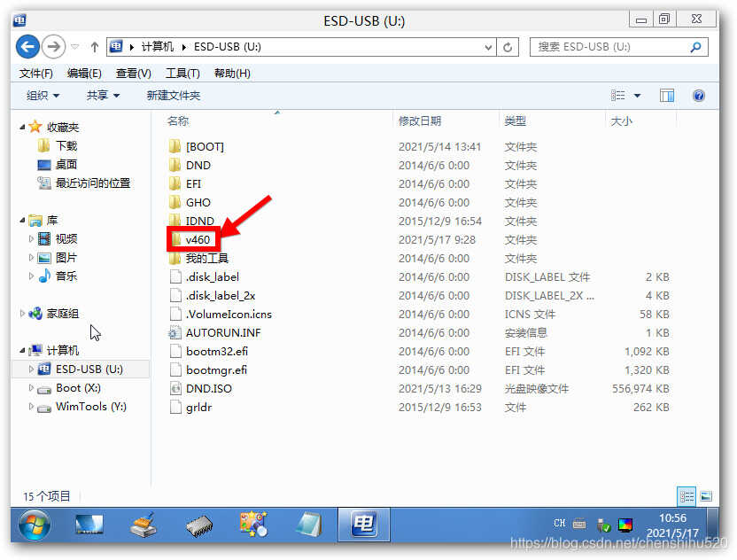Open Explorer help icon
Screen dimensions: 737x560
pos(698,96)
